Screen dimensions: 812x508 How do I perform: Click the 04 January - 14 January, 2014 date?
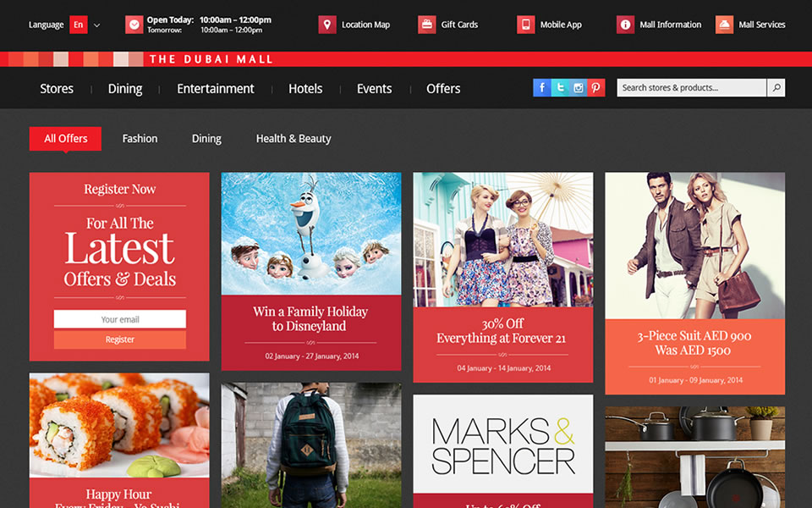(503, 368)
